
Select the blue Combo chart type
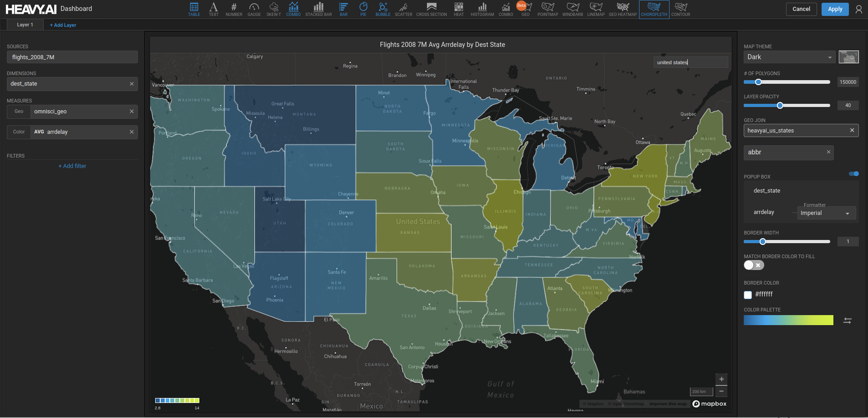coord(293,9)
